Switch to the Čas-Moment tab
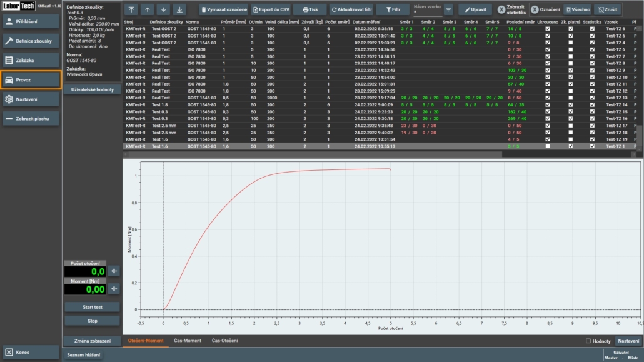 [188, 341]
